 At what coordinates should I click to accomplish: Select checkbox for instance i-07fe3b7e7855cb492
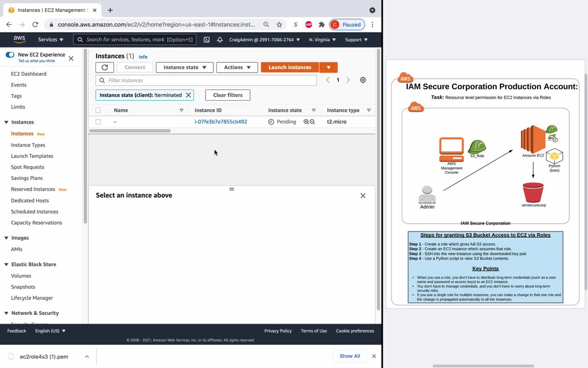[x=98, y=122]
